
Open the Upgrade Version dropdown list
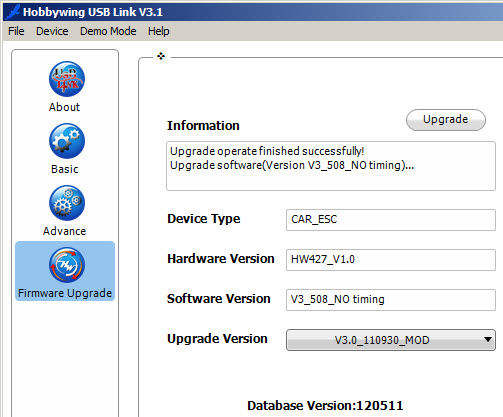point(391,340)
